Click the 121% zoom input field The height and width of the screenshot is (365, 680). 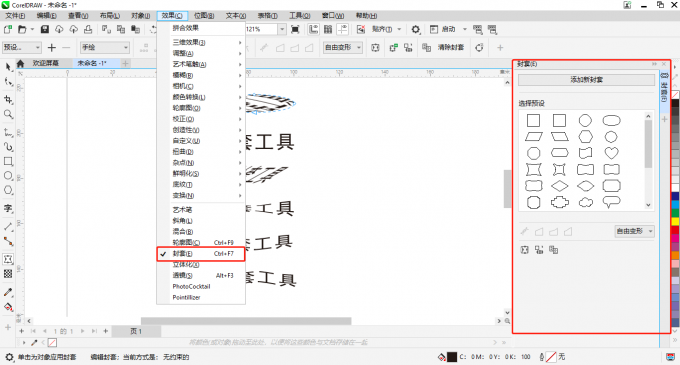coord(262,29)
